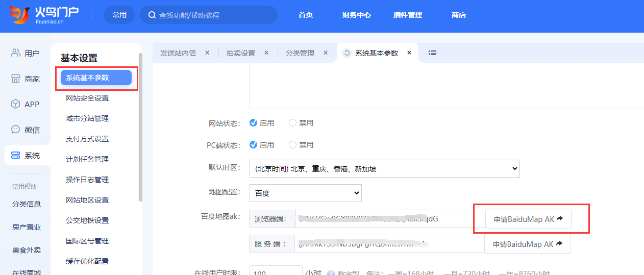
Task: Open 操作日志管理 in settings menu
Action: coord(87,180)
